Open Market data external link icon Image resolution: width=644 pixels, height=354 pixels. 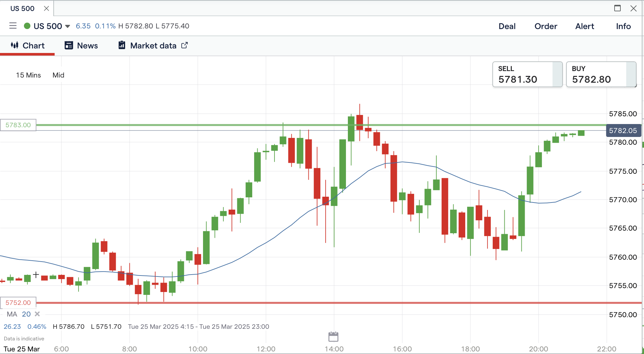coord(185,46)
